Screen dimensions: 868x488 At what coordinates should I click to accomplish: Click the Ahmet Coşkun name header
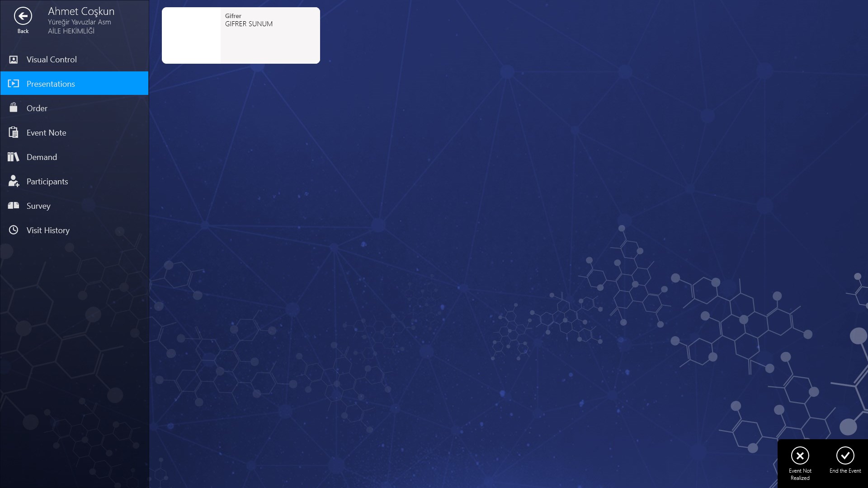click(x=81, y=11)
